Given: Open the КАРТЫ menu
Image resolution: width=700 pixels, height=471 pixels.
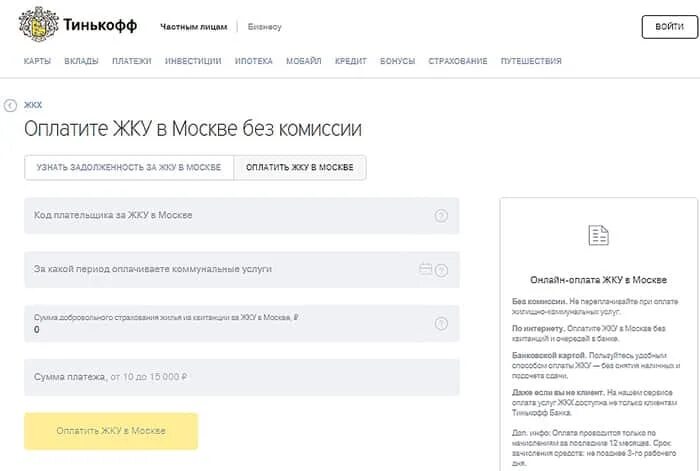Looking at the screenshot, I should [38, 61].
